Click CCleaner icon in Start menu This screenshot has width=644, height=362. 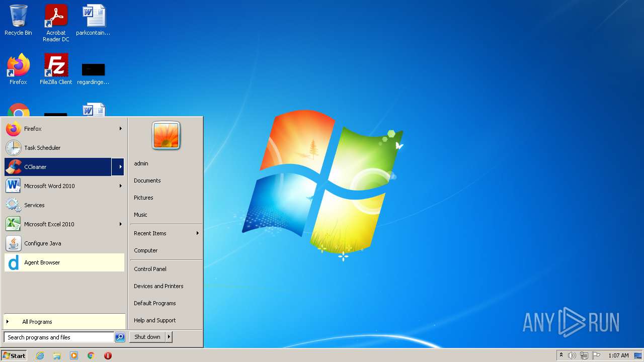point(14,167)
